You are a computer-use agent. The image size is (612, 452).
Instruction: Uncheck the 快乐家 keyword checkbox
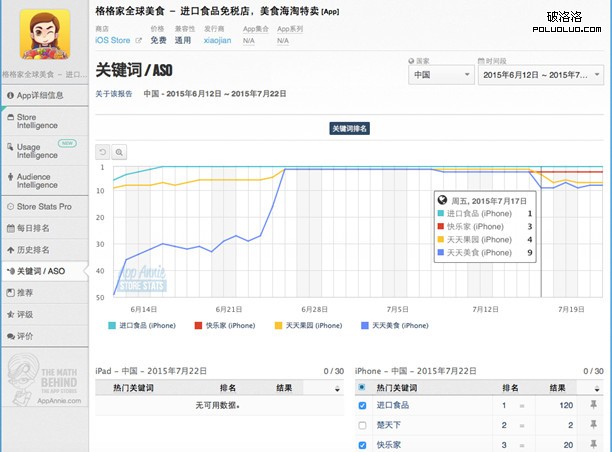pos(362,445)
